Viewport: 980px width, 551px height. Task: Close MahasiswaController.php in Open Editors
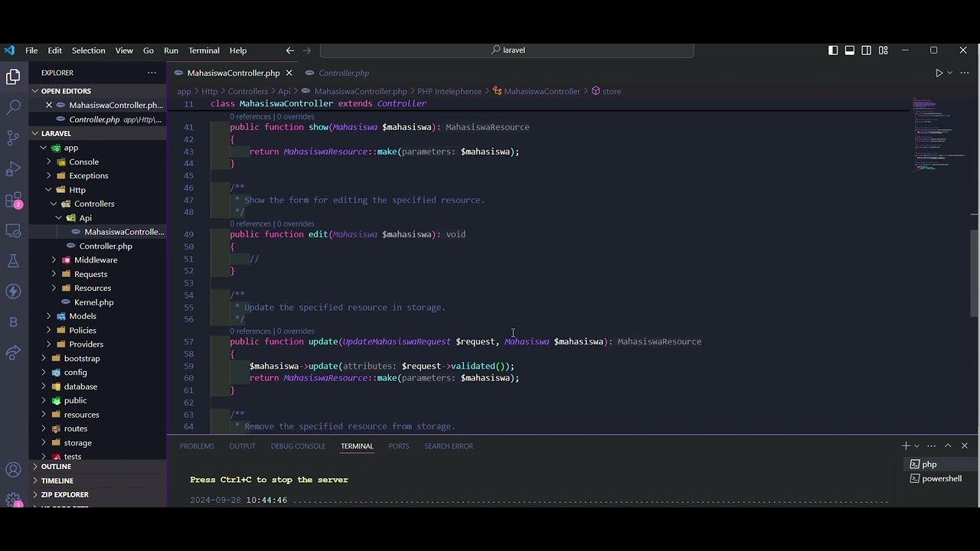point(49,105)
